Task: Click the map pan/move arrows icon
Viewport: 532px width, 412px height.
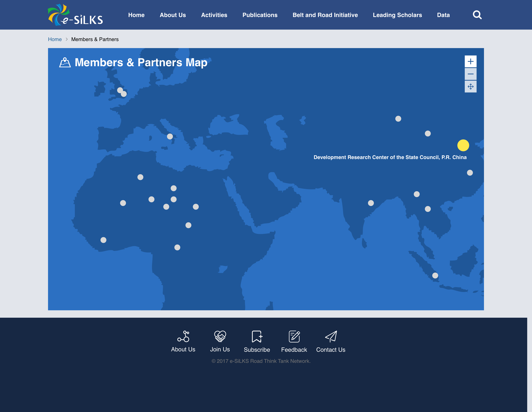Action: point(470,87)
